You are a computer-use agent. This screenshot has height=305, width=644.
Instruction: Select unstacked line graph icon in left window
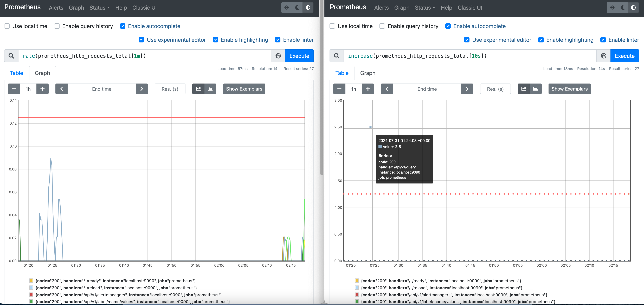[198, 89]
